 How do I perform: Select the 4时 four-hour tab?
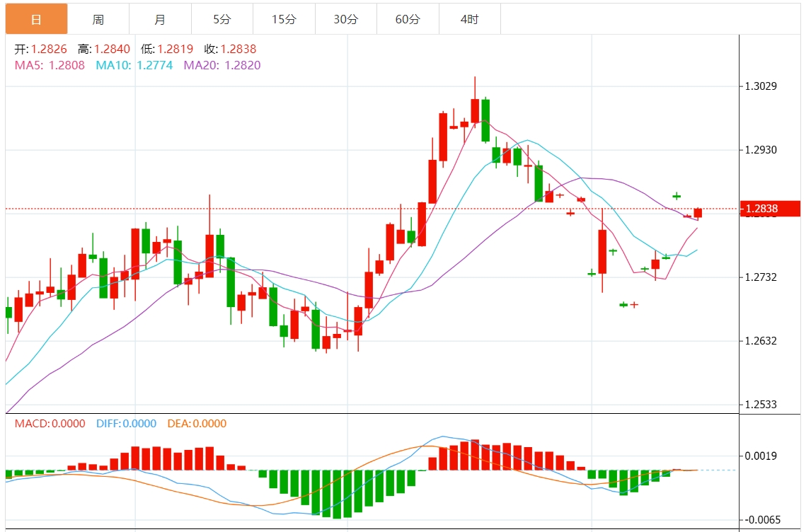pyautogui.click(x=470, y=19)
